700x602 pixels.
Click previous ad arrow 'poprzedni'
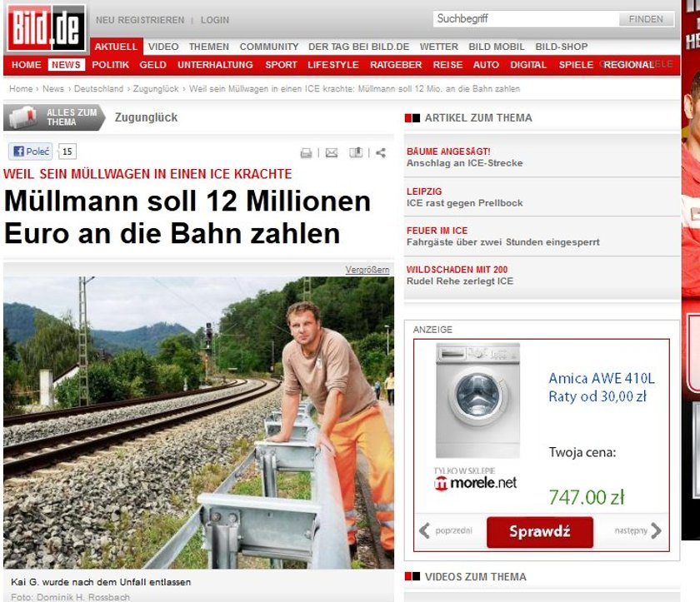[446, 530]
